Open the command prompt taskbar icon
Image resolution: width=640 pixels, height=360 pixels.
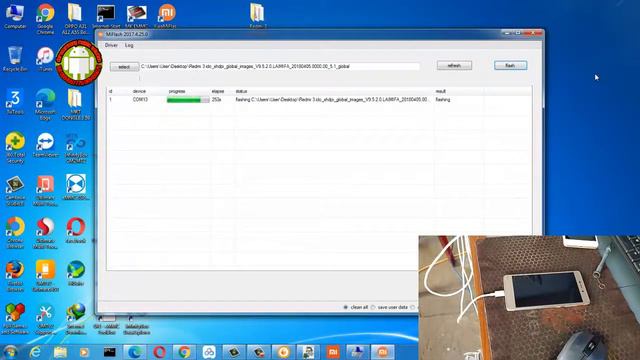pyautogui.click(x=109, y=351)
